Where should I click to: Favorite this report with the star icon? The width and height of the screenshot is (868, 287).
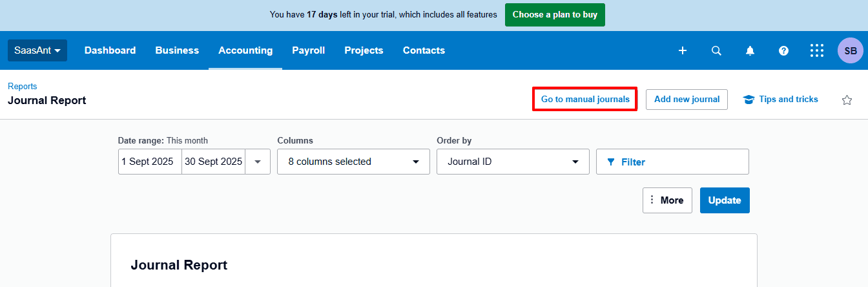click(x=847, y=100)
